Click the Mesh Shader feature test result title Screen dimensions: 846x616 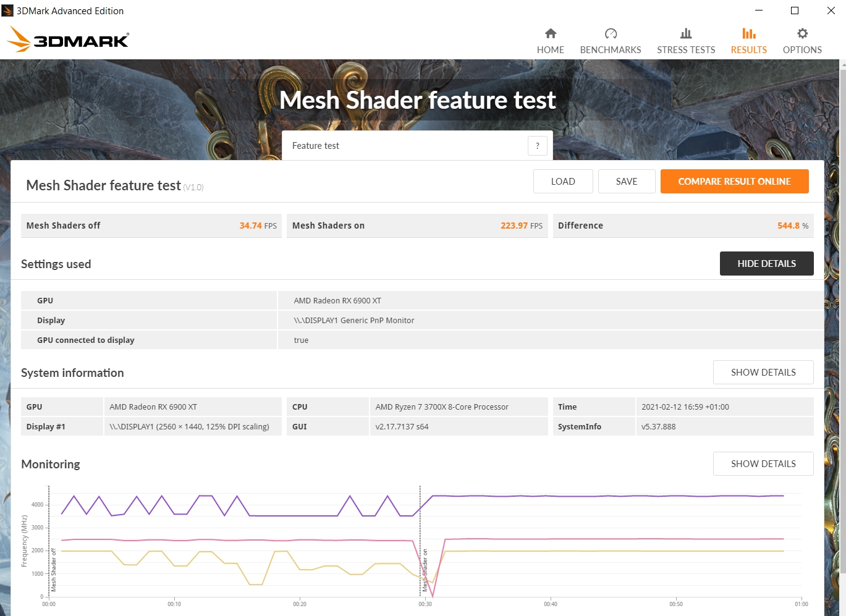[x=103, y=185]
